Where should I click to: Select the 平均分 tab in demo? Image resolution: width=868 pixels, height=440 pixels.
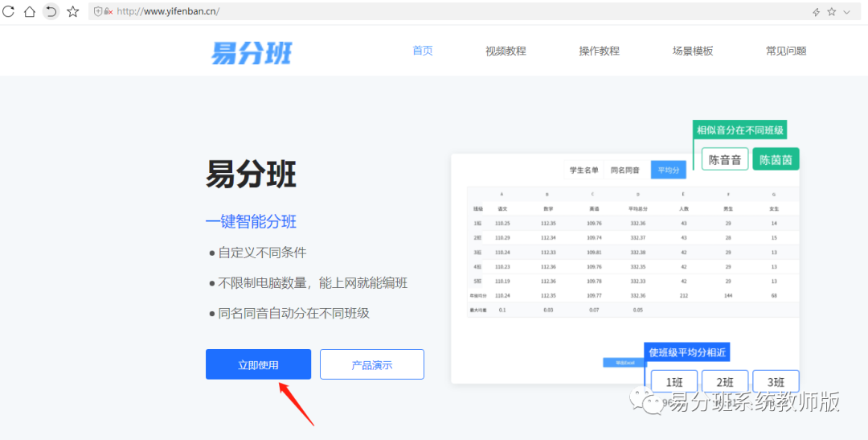(668, 170)
